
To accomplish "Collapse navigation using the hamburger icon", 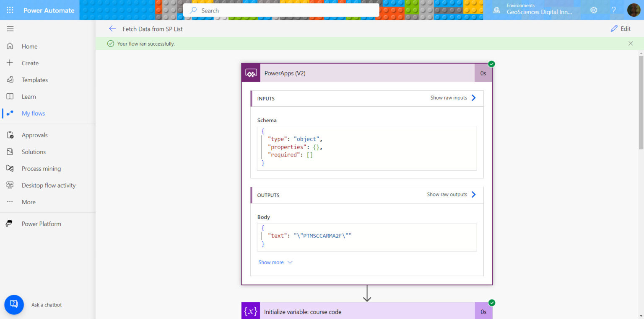I will (10, 28).
